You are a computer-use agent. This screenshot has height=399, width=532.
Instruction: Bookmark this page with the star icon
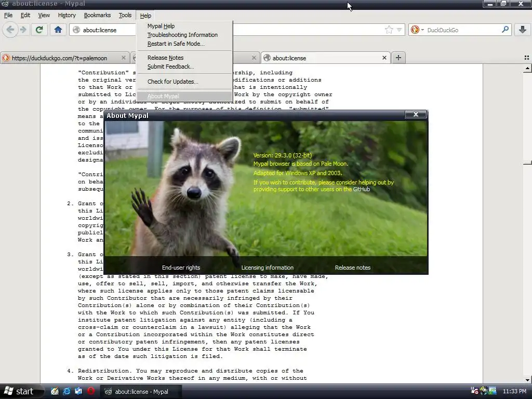389,30
